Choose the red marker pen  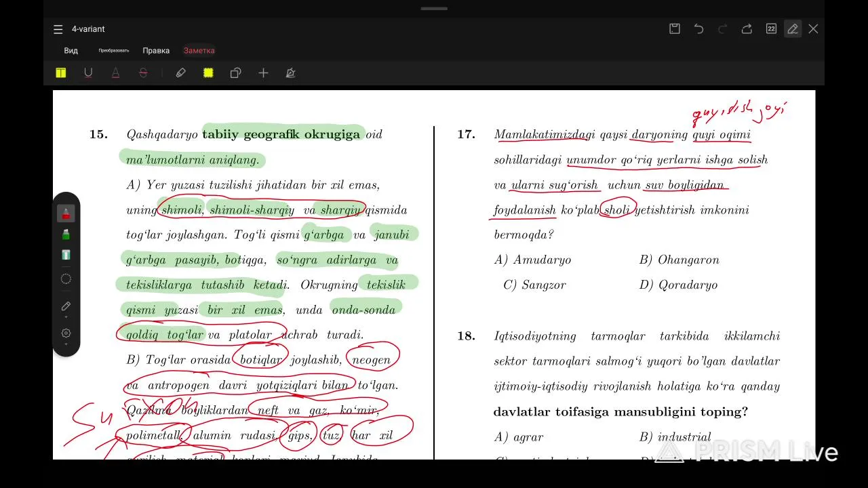pos(66,214)
